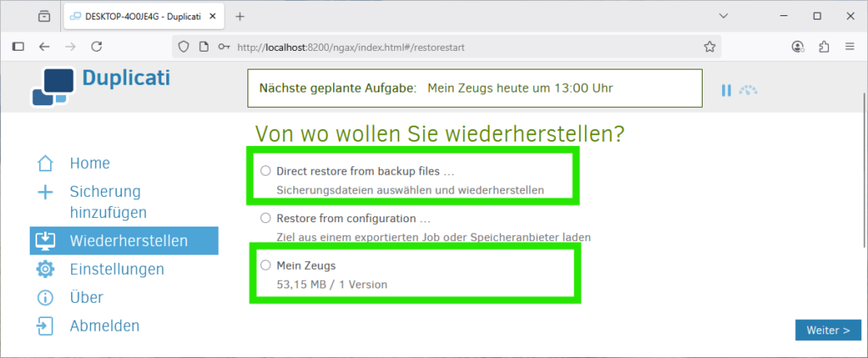Click Abmelden to log out

tap(104, 326)
